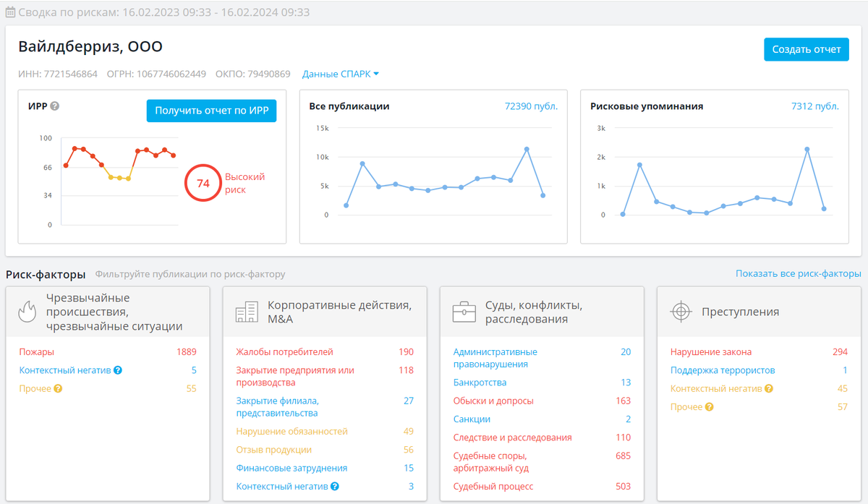Click the Вайлдберриз, ООО company title
Image resolution: width=868 pixels, height=504 pixels.
coord(90,47)
